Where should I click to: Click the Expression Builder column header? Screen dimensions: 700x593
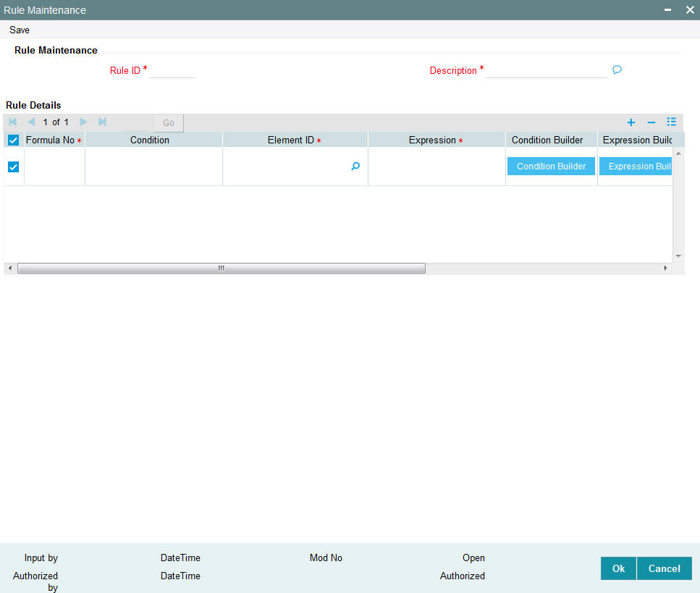tap(636, 140)
